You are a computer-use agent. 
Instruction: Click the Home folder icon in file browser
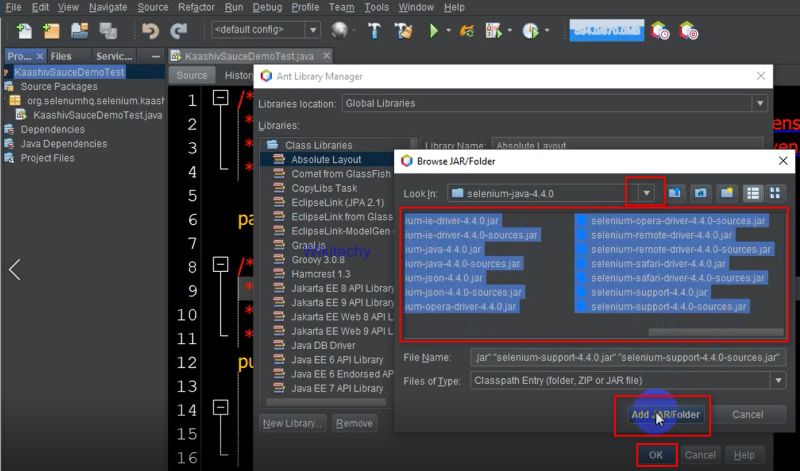[x=701, y=193]
